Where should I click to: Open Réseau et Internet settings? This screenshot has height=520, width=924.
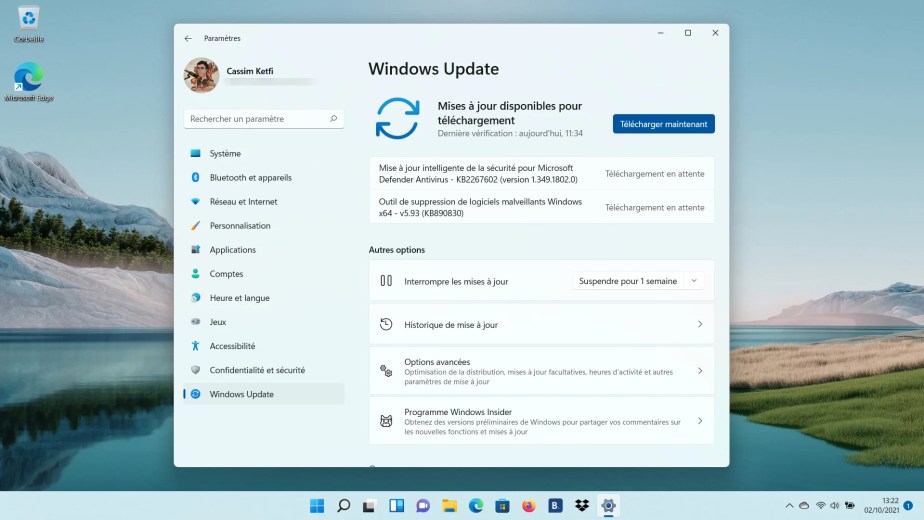[263, 202]
